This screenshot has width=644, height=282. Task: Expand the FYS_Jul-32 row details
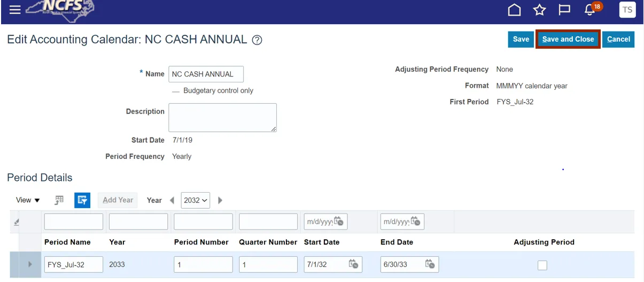[x=30, y=264]
